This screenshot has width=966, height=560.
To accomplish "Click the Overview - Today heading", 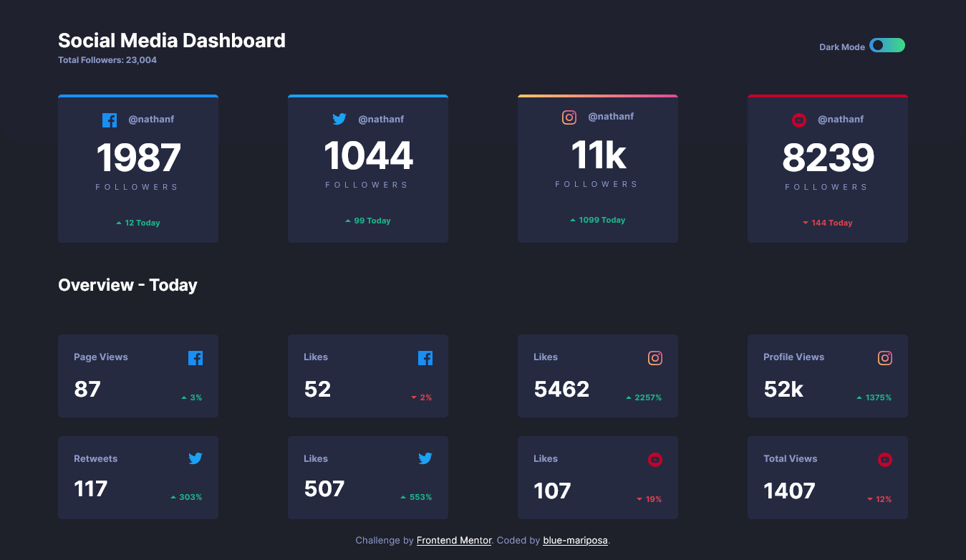I will (127, 285).
